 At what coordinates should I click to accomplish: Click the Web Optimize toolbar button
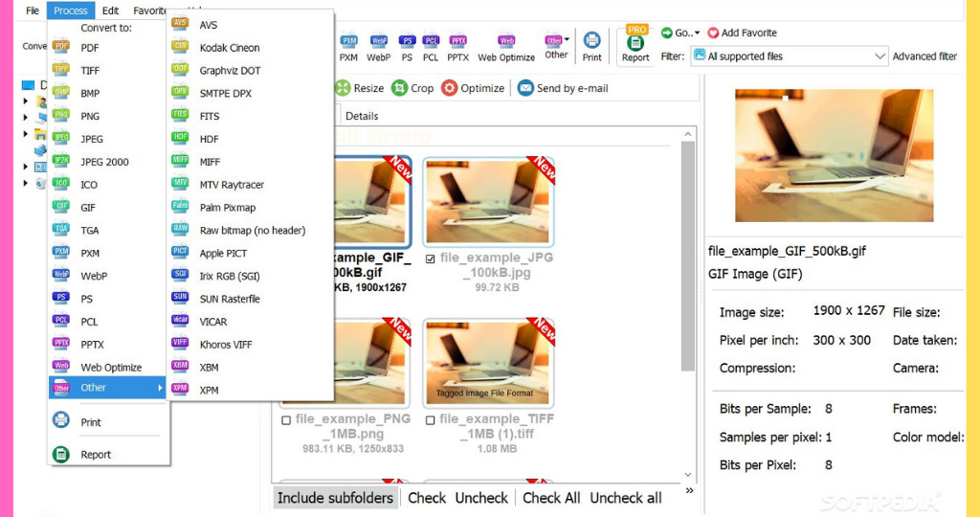click(506, 48)
